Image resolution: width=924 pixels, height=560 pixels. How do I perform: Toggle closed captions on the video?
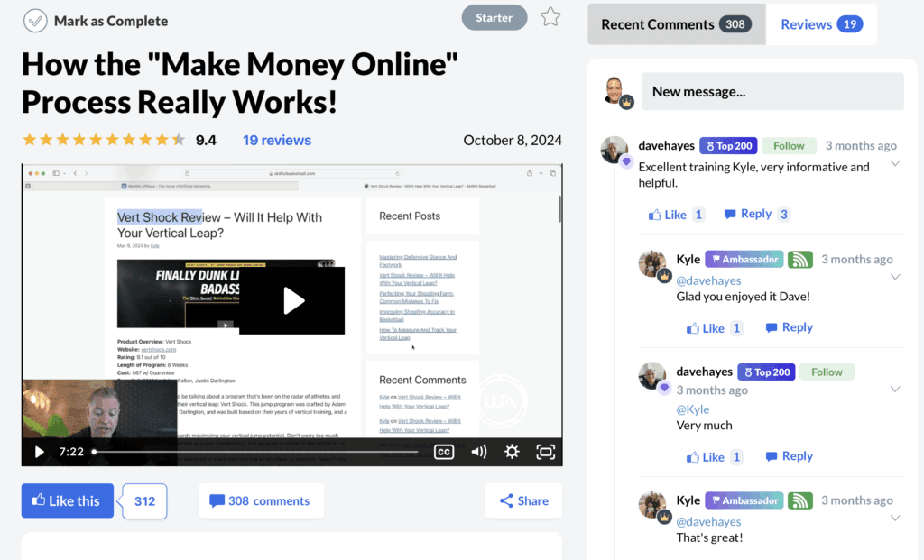point(444,452)
